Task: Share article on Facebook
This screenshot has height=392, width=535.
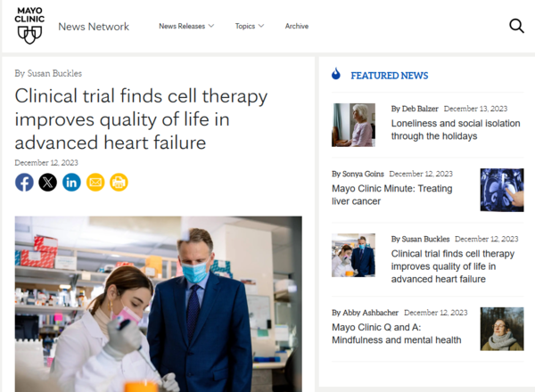Action: [24, 183]
